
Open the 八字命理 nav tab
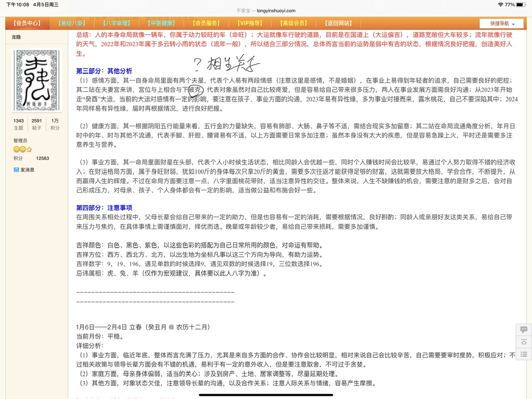[117, 23]
